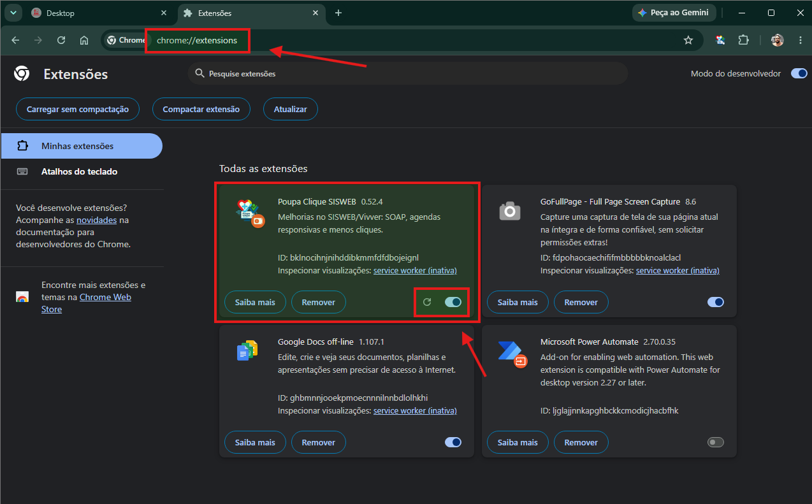Click the GoFullPage camera icon
812x504 pixels.
click(x=510, y=211)
